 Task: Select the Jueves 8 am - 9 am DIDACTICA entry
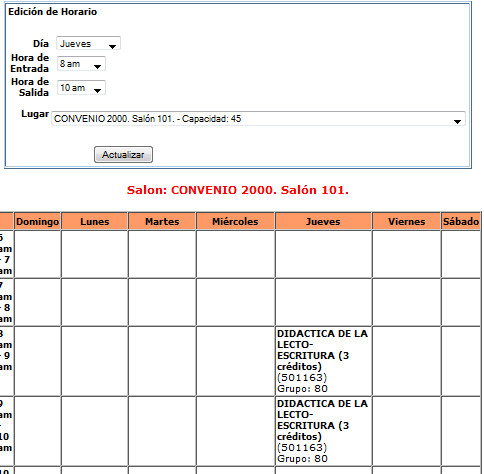coord(323,361)
